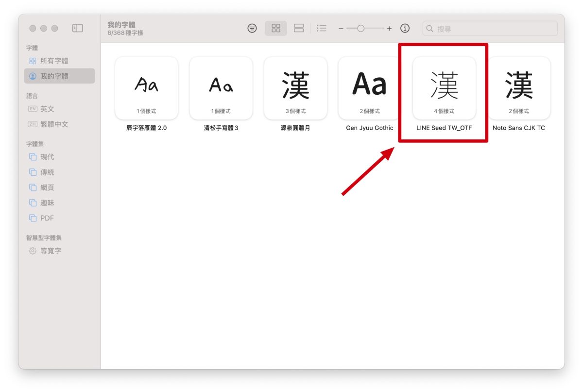Image resolution: width=583 pixels, height=392 pixels.
Task: Toggle the sidebar visibility button
Action: (x=78, y=28)
